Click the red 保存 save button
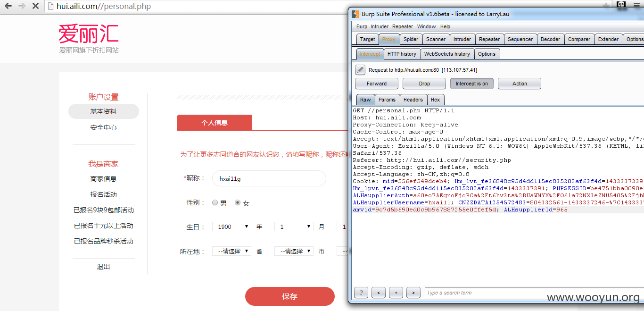The height and width of the screenshot is (311, 644). 289,296
